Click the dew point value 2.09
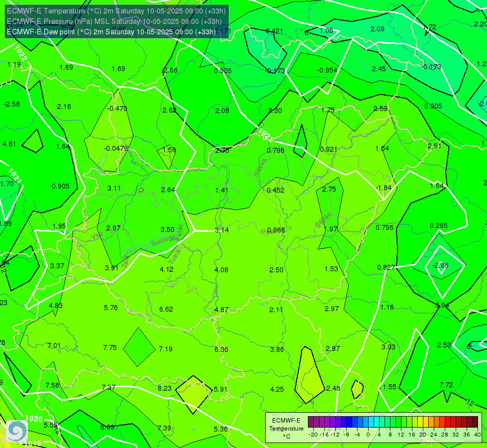 tap(378, 29)
